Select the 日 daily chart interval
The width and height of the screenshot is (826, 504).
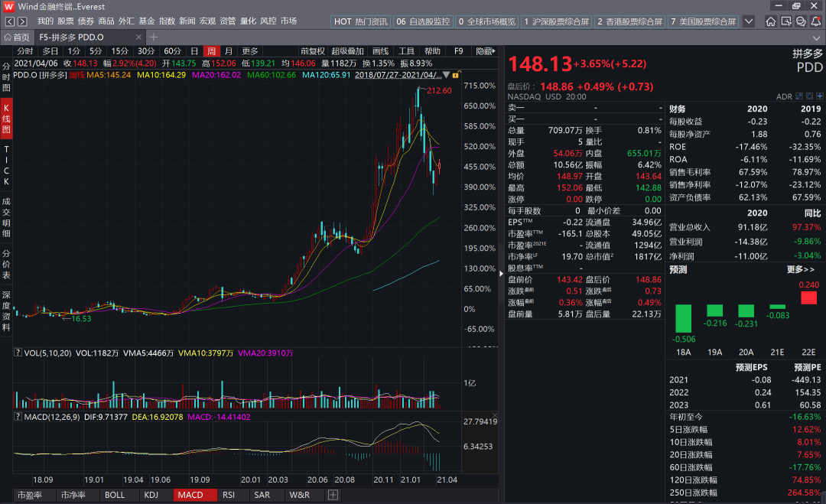194,51
